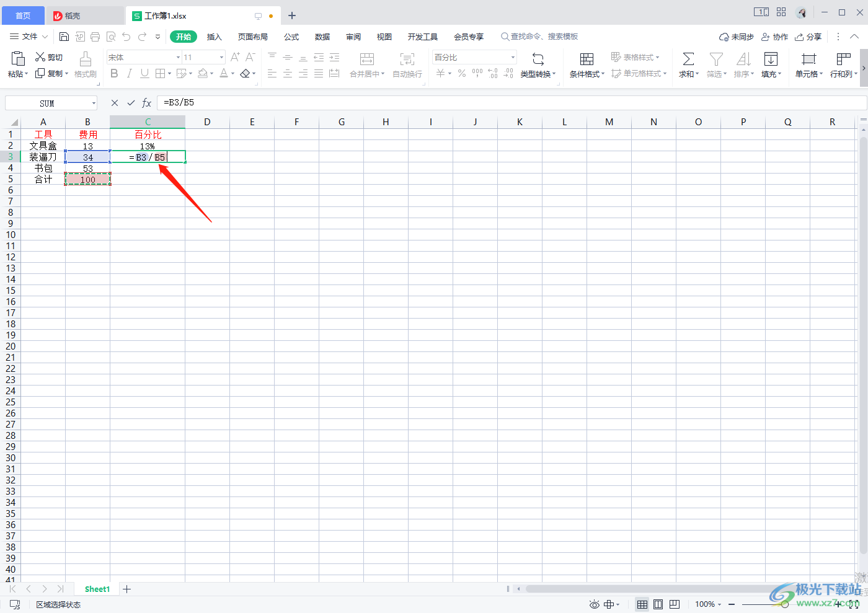Click the 格式刷 format painter

click(x=86, y=64)
